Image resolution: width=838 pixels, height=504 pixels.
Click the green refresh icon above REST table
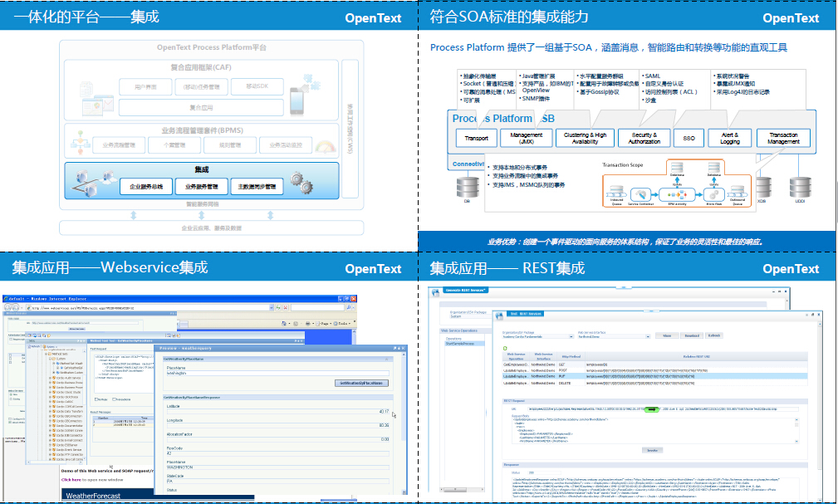pos(505,349)
